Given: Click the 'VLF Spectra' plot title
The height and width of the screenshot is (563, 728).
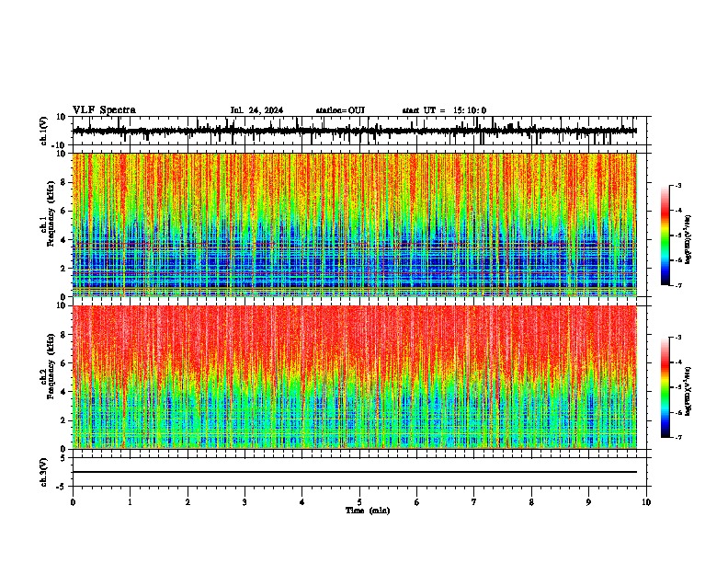Looking at the screenshot, I should 104,110.
